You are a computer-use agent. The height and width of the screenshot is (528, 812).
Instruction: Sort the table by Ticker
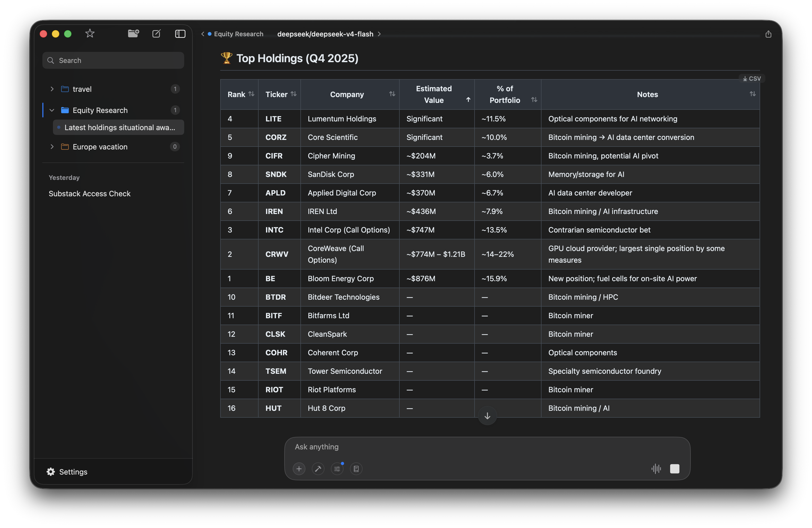pos(294,94)
